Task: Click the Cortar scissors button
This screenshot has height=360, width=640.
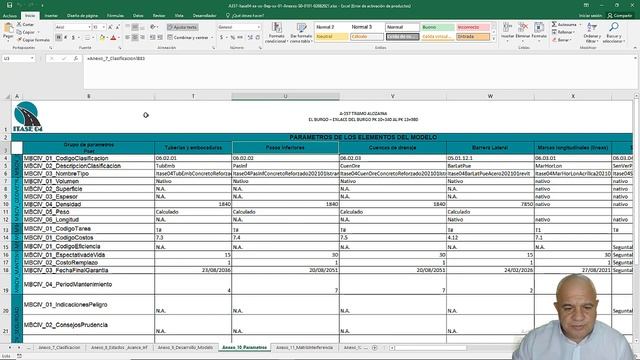Action: point(25,24)
